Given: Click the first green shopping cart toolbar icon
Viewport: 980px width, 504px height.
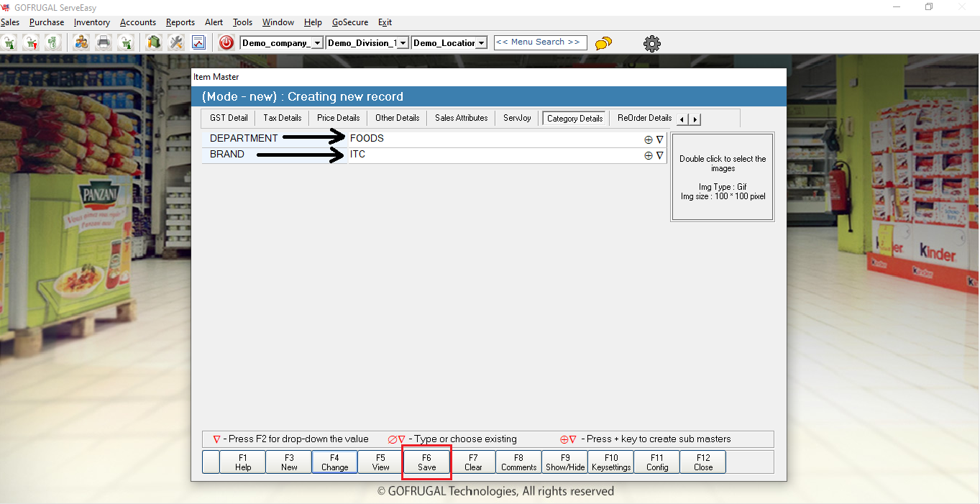Looking at the screenshot, I should pyautogui.click(x=9, y=42).
